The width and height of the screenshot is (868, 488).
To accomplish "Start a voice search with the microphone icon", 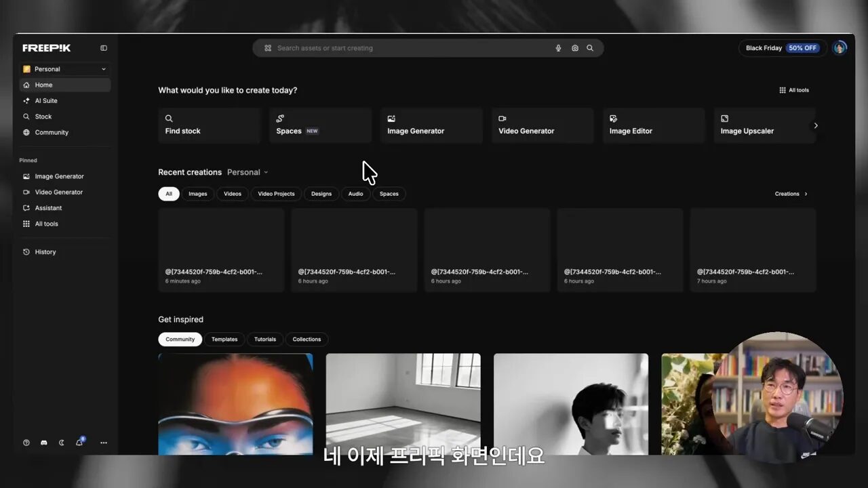I will point(558,47).
